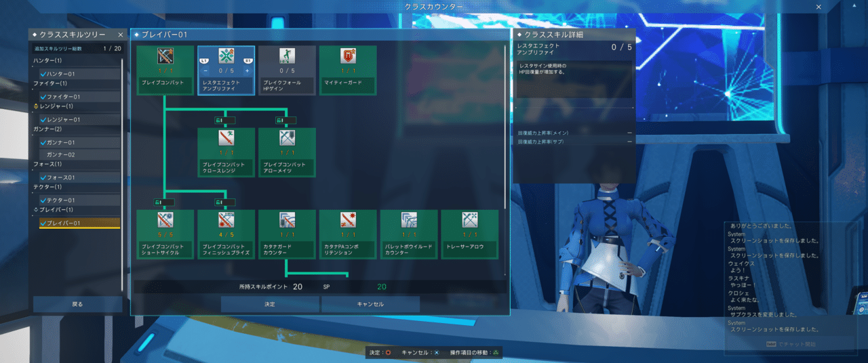Select the ブレイブコンバットフィニッシュプライズ skill icon
Screen dimensions: 868x363
(x=226, y=220)
